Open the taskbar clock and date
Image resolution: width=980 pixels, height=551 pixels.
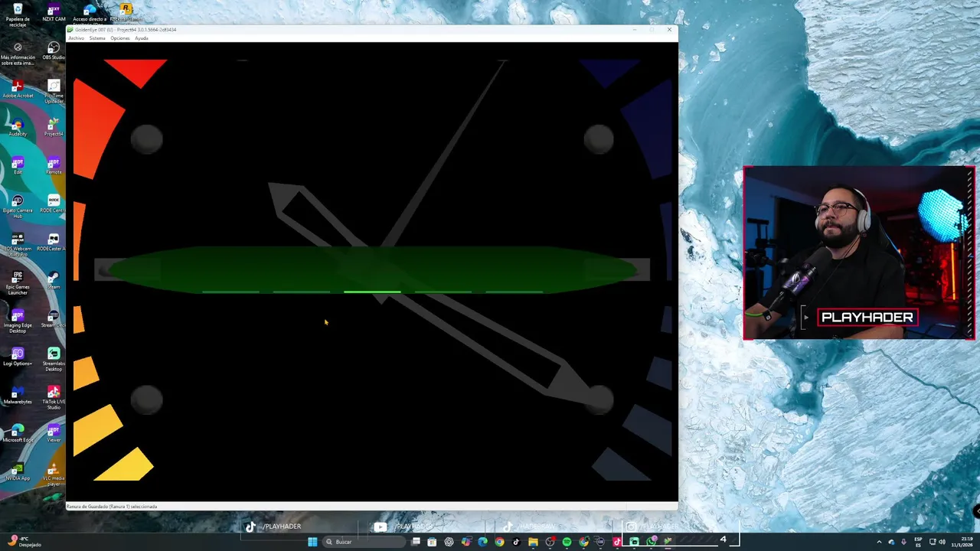(961, 542)
